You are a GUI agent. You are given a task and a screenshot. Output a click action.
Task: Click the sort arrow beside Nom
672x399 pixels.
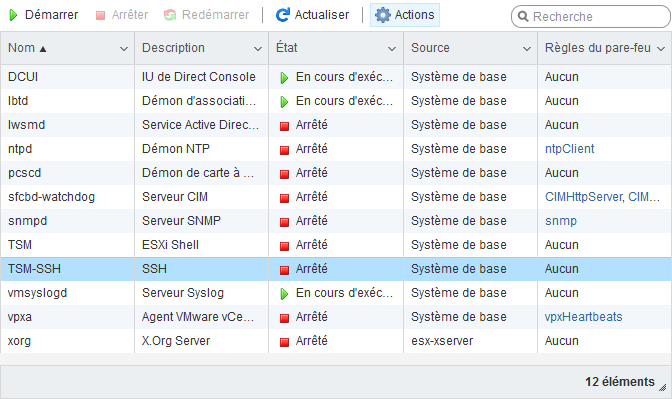point(42,49)
